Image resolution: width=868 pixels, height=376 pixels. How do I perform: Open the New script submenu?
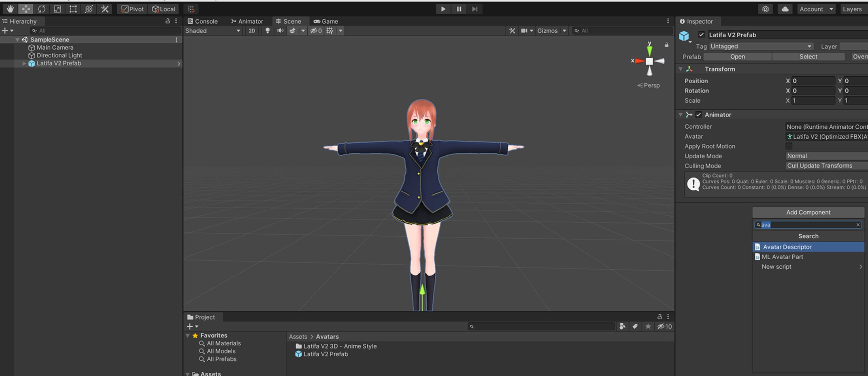(x=808, y=267)
